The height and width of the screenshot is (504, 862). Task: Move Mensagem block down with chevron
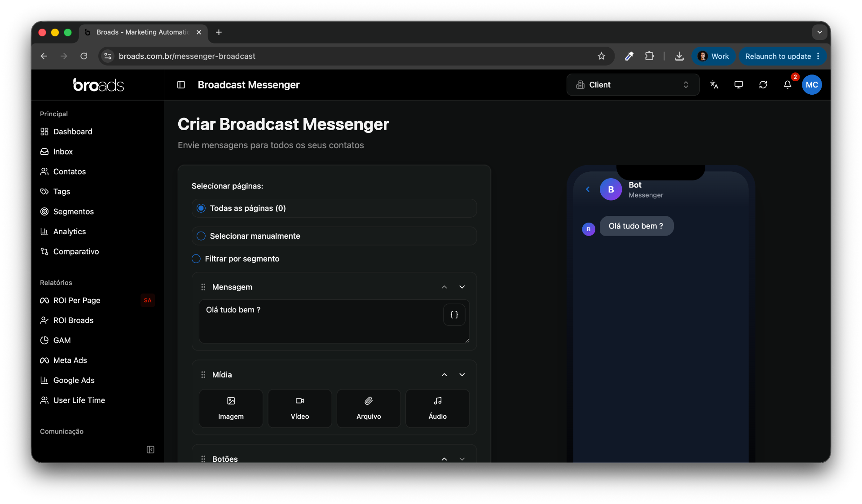click(x=462, y=287)
